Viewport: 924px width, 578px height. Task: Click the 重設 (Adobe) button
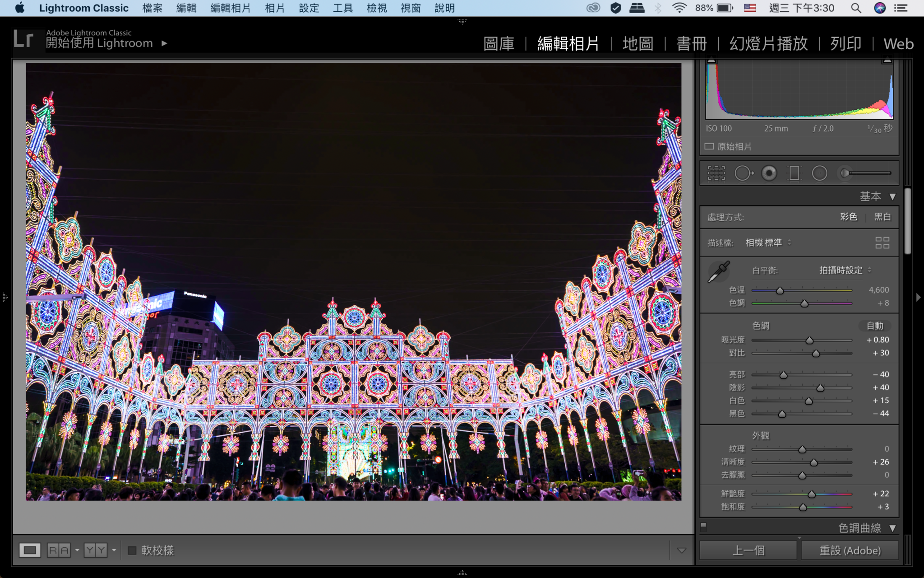pos(850,550)
